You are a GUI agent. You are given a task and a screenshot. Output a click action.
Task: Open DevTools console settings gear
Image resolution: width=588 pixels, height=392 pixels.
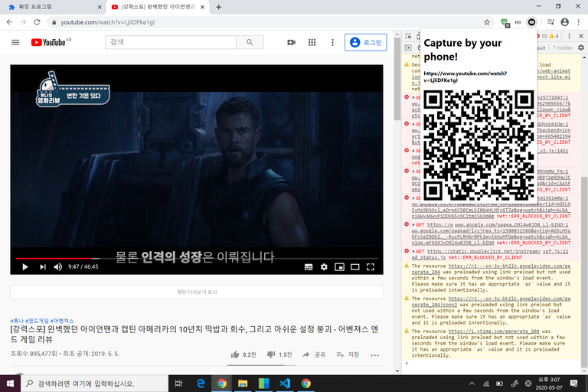581,47
